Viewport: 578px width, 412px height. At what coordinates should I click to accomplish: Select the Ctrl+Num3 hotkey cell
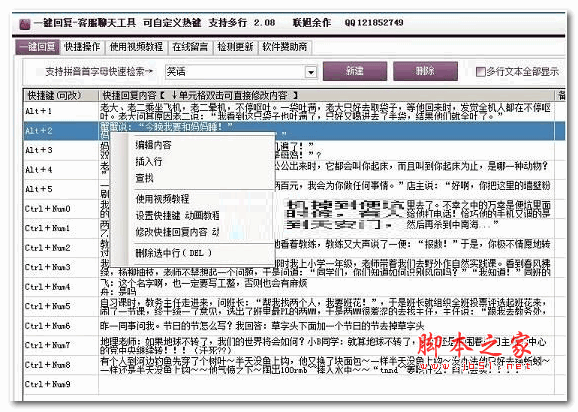coord(61,267)
